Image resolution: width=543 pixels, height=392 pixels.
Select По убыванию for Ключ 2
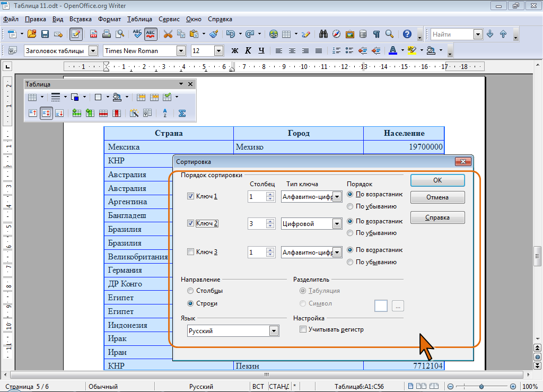tap(350, 233)
